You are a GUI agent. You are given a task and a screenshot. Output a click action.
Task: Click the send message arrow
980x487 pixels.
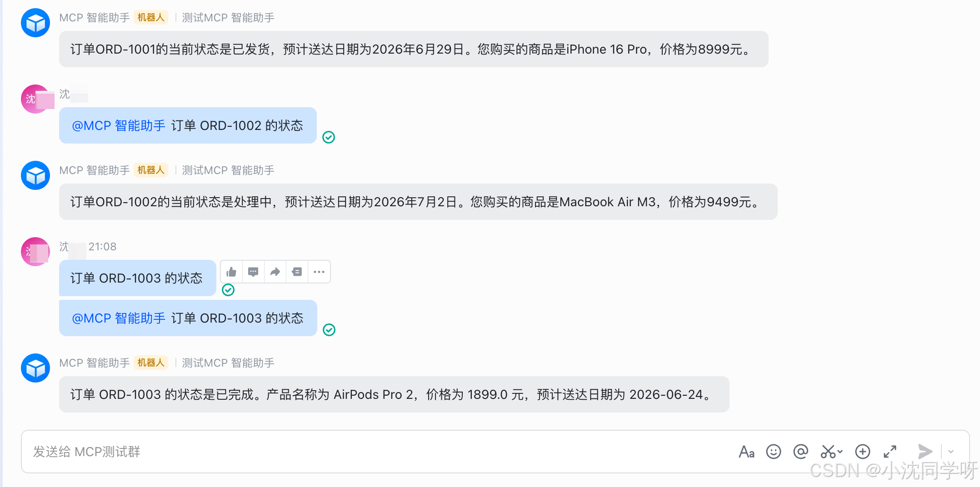point(925,452)
